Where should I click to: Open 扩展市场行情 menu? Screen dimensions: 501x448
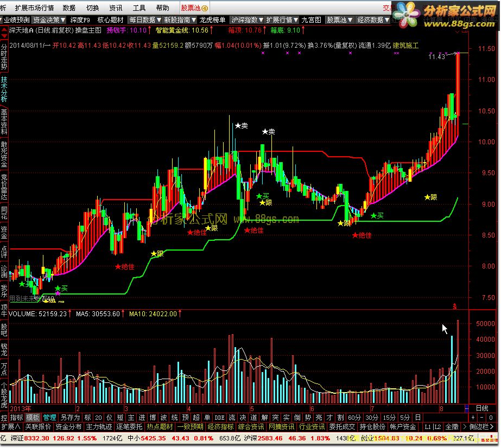[35, 8]
